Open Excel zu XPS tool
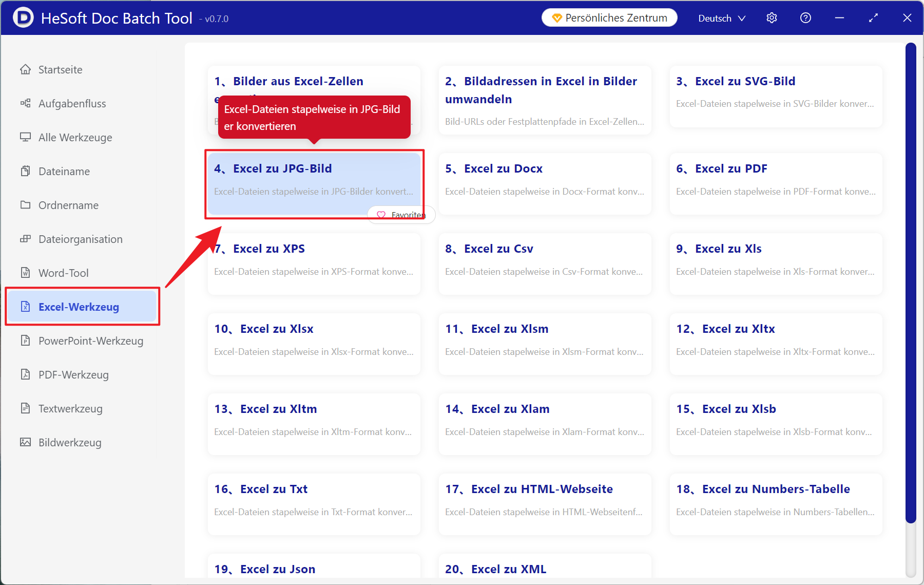Screen dimensions: 924x585 [x=314, y=264]
